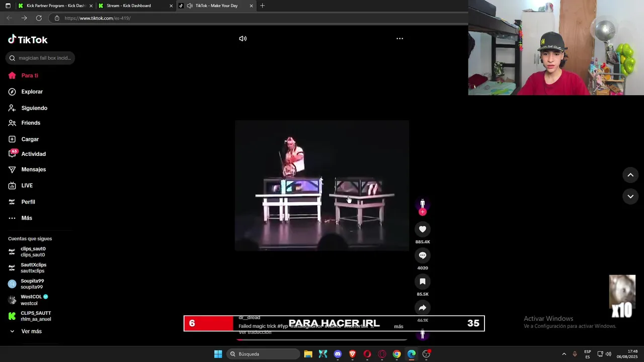
Task: Open Google Chrome from taskbar
Action: click(396, 354)
